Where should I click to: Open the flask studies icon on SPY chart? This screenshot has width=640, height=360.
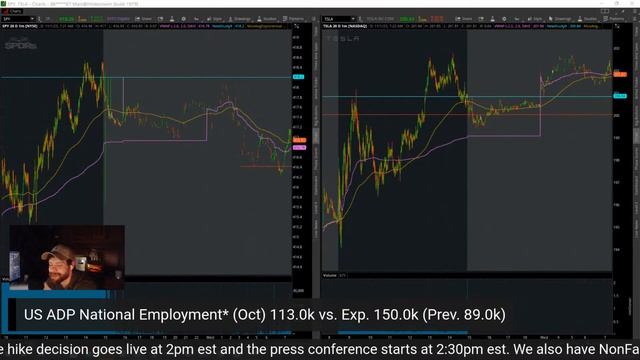(172, 19)
